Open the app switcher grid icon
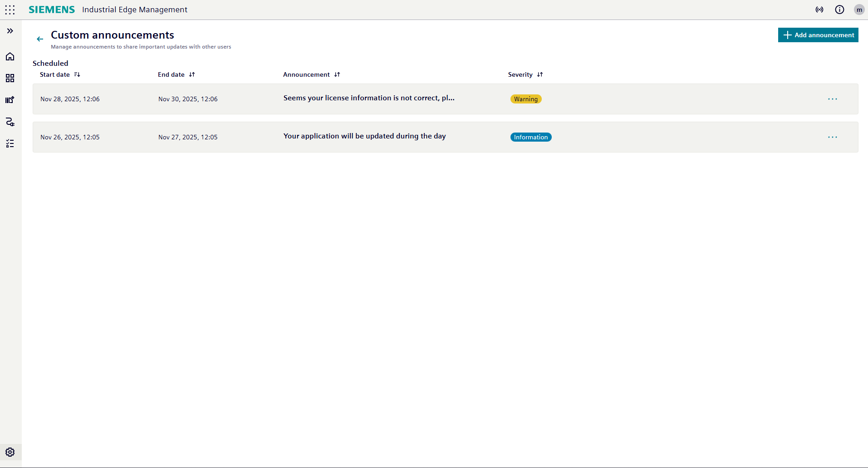 click(10, 10)
